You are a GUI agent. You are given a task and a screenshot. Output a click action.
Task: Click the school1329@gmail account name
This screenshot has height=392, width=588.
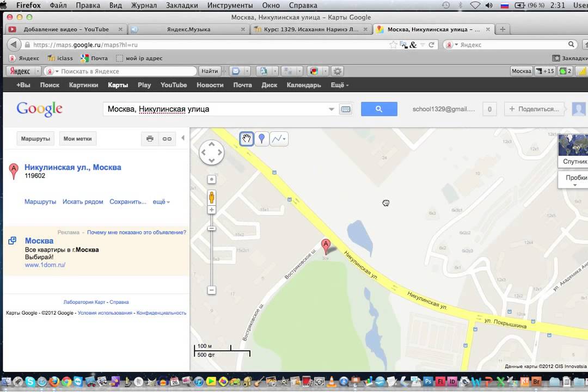(444, 109)
